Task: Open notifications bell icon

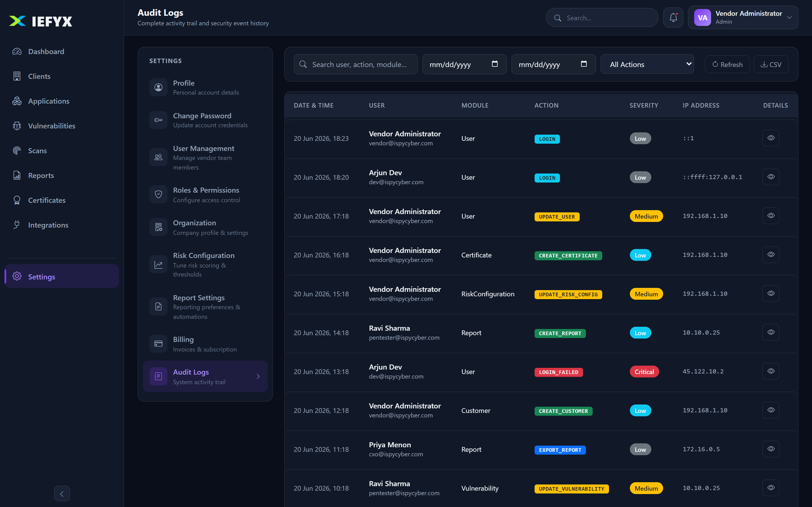Action: click(x=673, y=17)
